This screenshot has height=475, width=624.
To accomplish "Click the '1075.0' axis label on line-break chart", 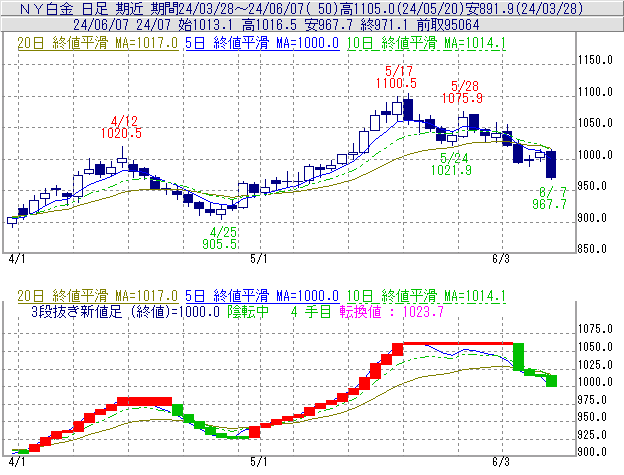I will [595, 329].
